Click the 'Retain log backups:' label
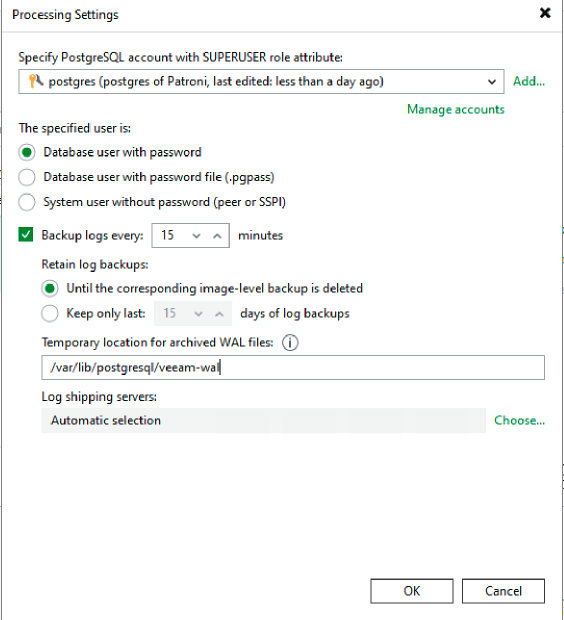Viewport: 564px width, 620px height. coord(95,264)
